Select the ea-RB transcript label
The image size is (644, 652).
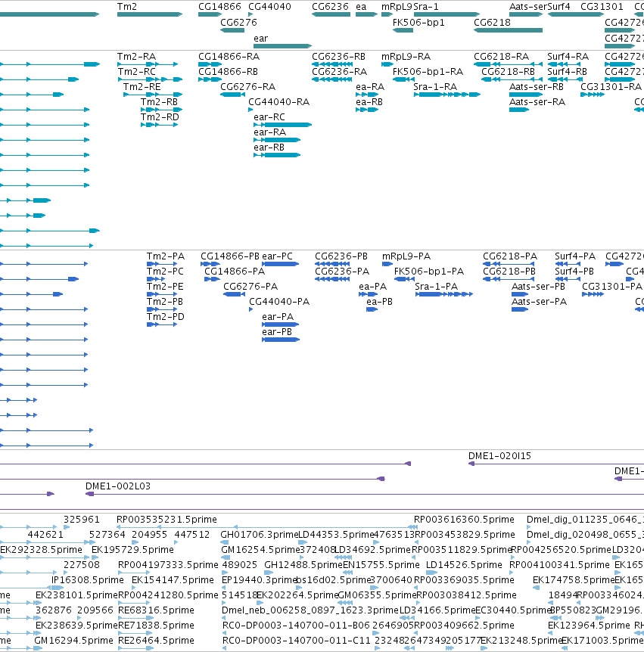pos(369,102)
